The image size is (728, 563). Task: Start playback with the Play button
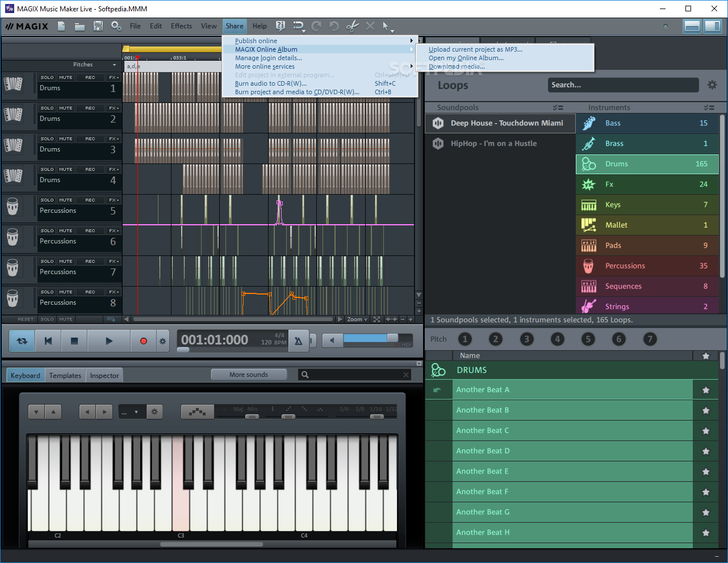[109, 341]
